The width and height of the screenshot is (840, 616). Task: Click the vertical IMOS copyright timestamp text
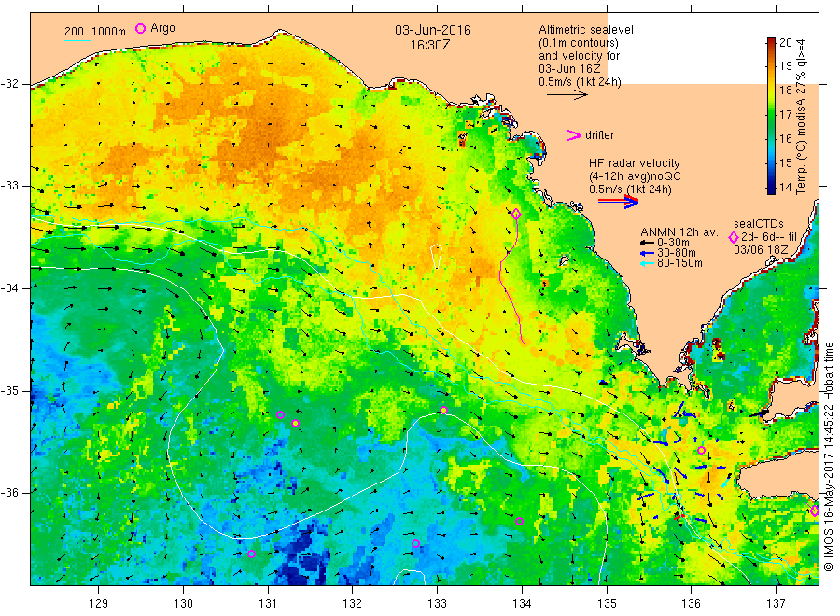pyautogui.click(x=829, y=456)
